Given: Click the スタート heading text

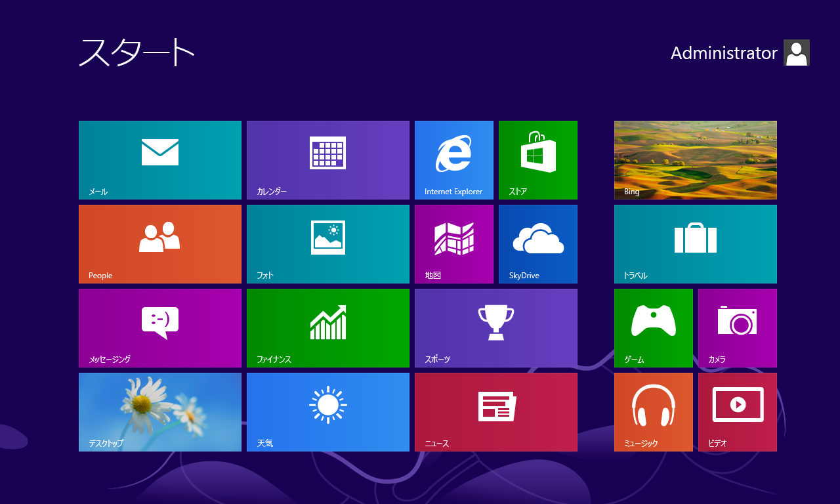Looking at the screenshot, I should (x=137, y=52).
